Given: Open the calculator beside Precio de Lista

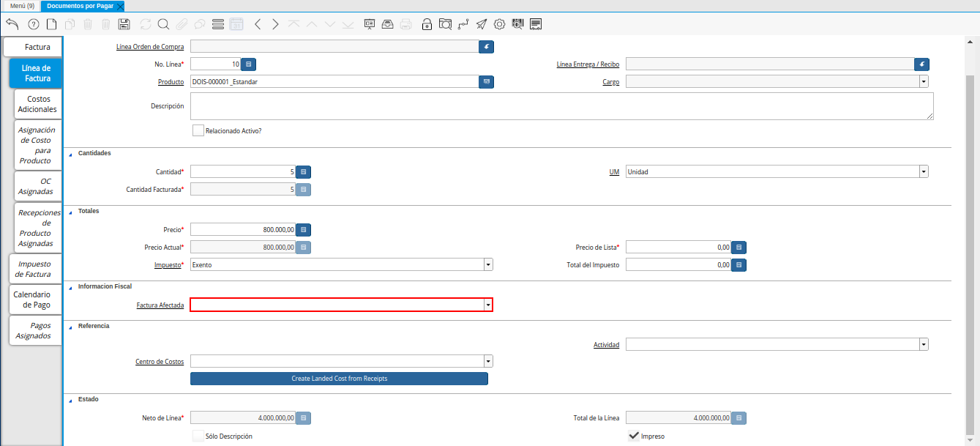Looking at the screenshot, I should [739, 248].
